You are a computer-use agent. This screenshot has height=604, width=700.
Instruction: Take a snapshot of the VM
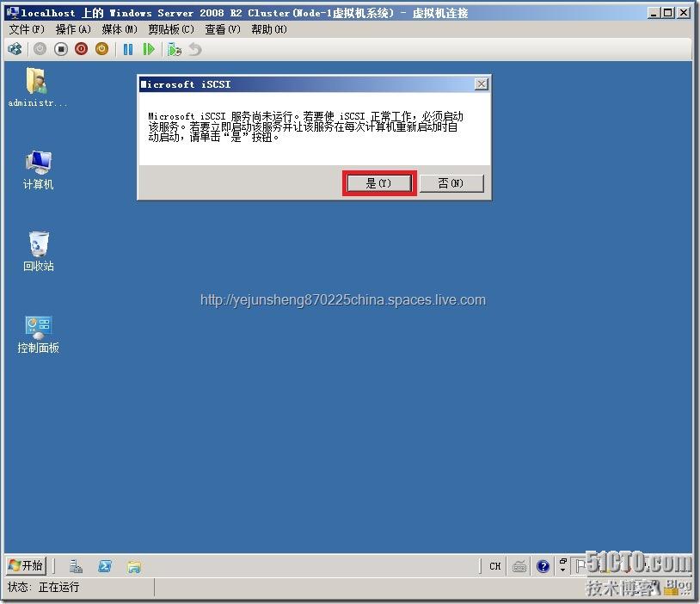[x=174, y=49]
